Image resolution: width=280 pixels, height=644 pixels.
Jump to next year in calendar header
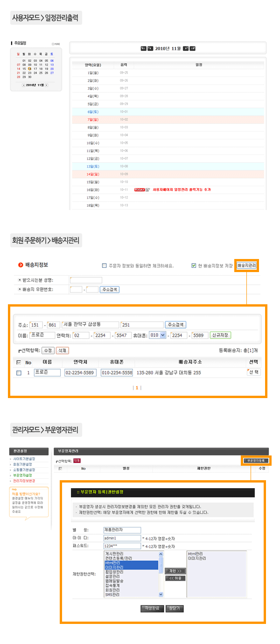click(192, 48)
